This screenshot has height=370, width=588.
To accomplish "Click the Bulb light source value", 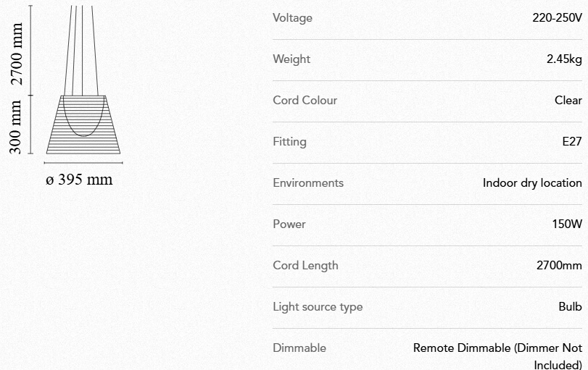I will click(570, 307).
